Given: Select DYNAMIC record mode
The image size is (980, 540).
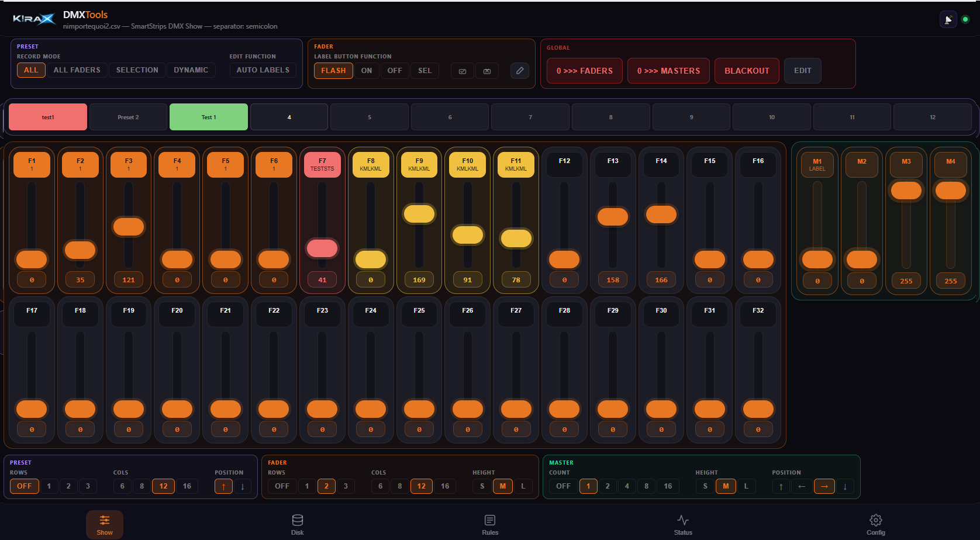Looking at the screenshot, I should click(x=191, y=70).
